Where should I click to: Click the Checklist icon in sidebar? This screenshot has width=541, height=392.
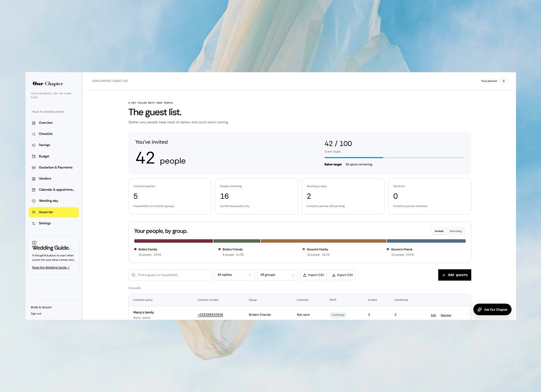point(34,134)
